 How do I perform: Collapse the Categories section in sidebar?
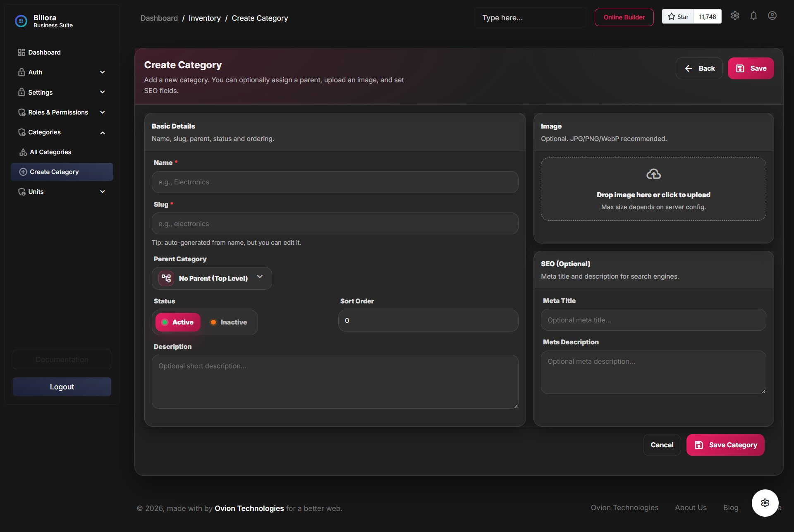[102, 132]
